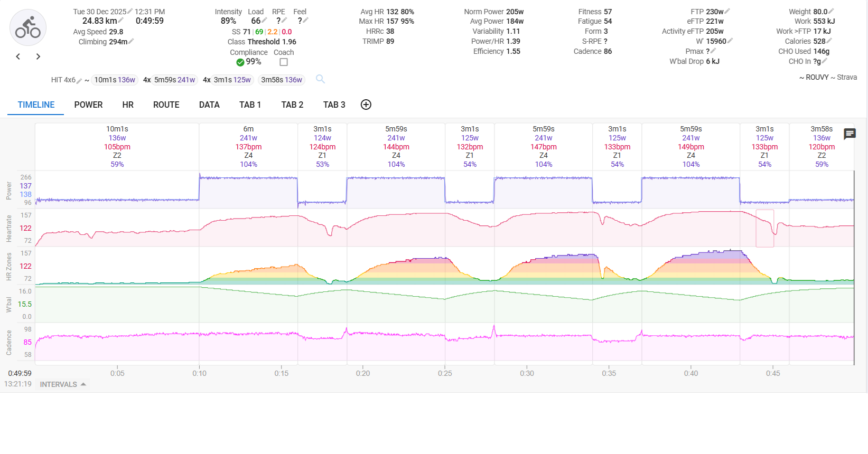
Task: Tick the Coach checkbox
Action: [284, 62]
